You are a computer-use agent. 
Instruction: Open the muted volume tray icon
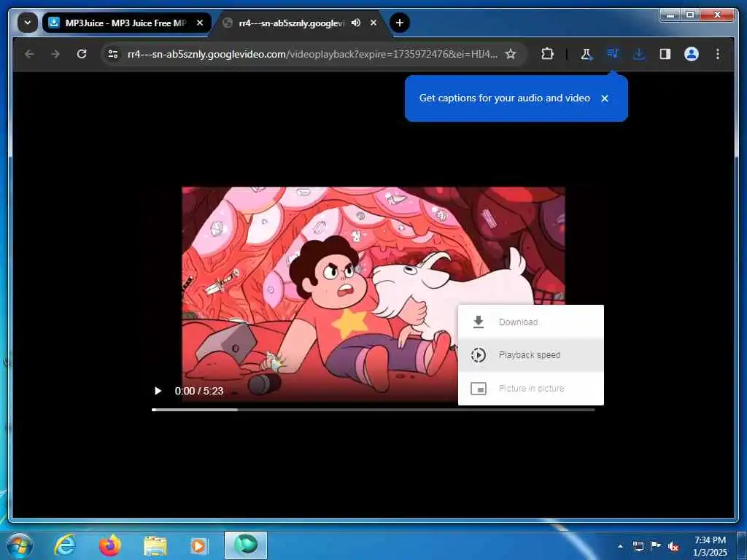[x=673, y=547]
